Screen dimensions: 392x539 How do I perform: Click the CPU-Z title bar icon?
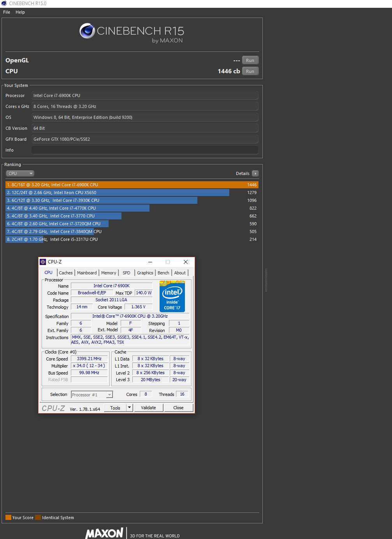[x=43, y=262]
